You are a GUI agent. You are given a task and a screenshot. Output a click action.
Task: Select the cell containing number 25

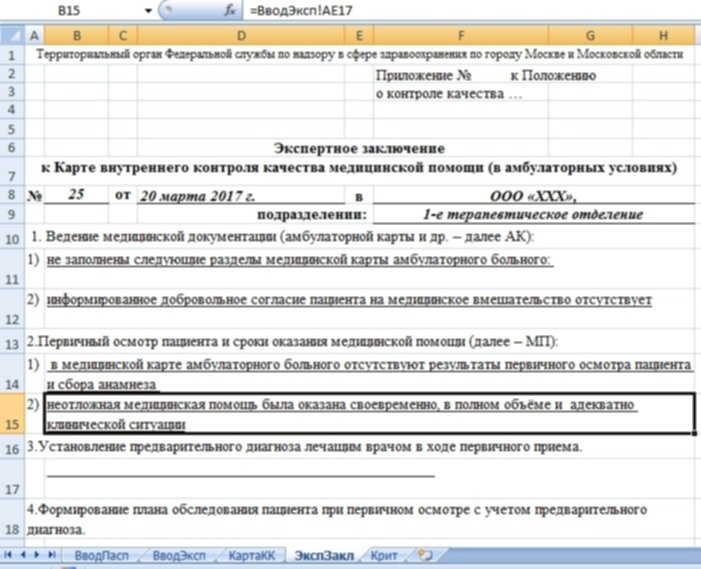point(76,195)
